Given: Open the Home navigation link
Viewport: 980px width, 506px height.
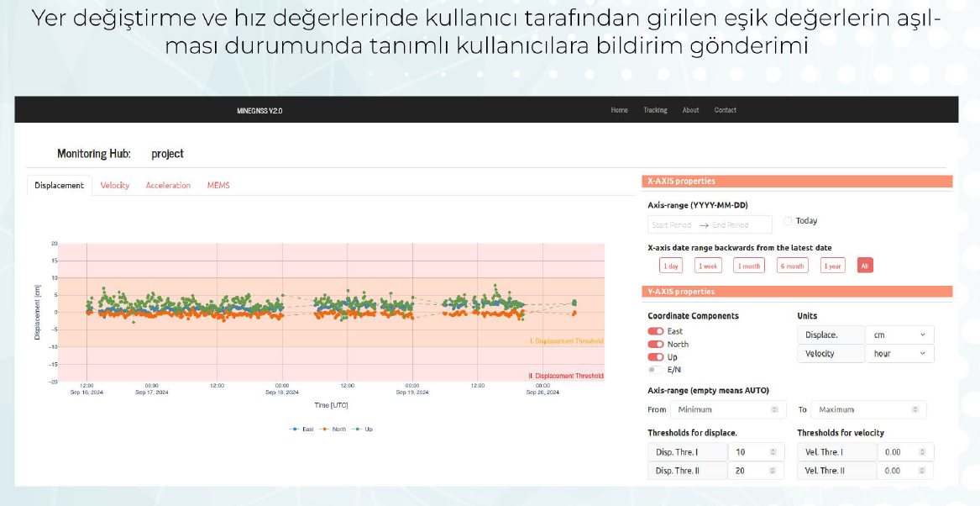Looking at the screenshot, I should tap(619, 110).
